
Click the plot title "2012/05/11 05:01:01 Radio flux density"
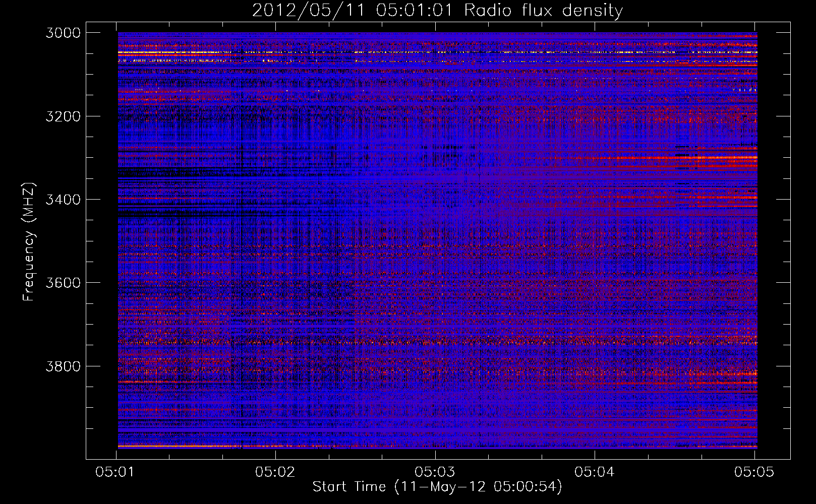point(437,11)
